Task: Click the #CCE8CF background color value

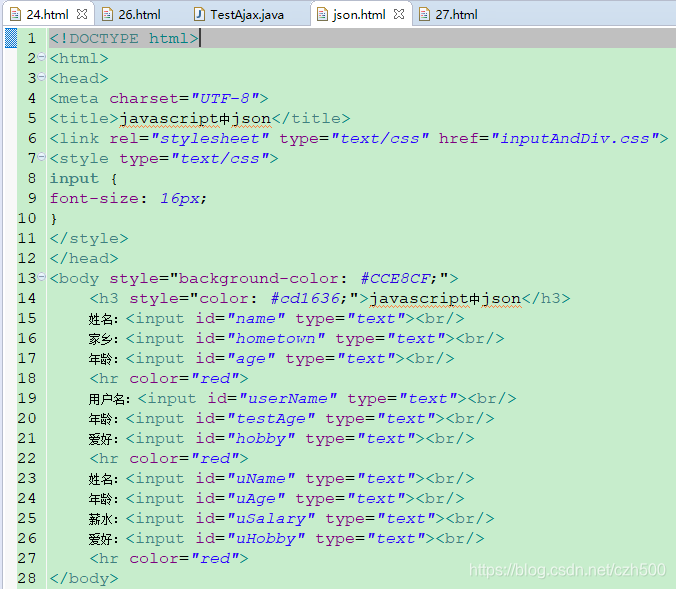Action: [395, 279]
